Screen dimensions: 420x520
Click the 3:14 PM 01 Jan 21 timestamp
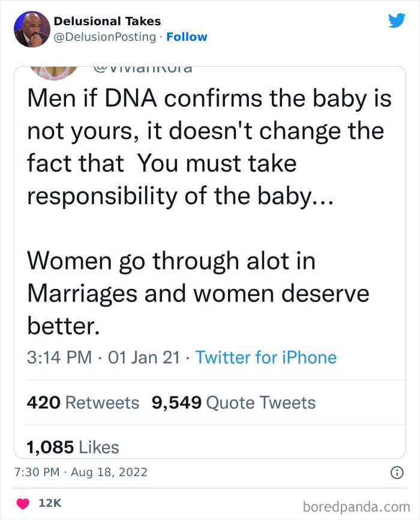tap(103, 358)
